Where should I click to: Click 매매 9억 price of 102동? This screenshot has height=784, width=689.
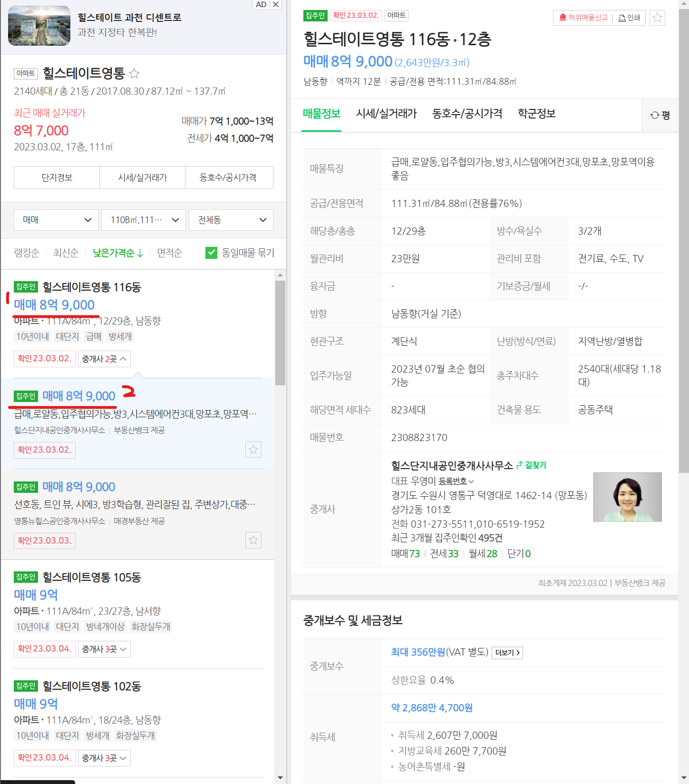coord(36,704)
